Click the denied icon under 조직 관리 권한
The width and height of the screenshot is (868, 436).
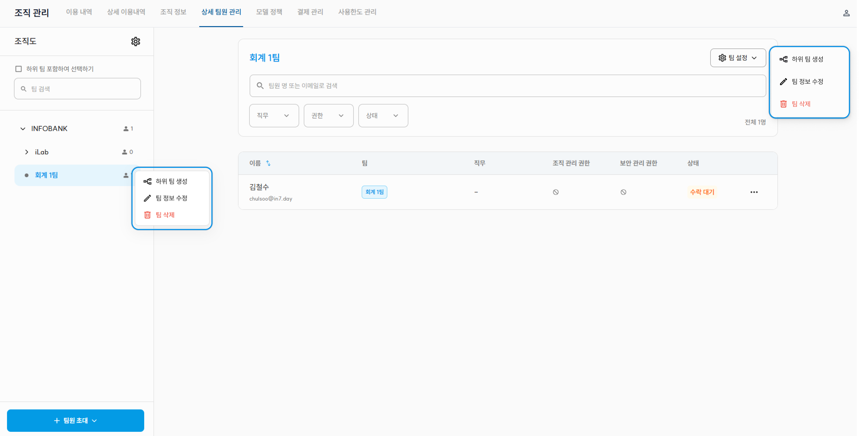coord(556,192)
